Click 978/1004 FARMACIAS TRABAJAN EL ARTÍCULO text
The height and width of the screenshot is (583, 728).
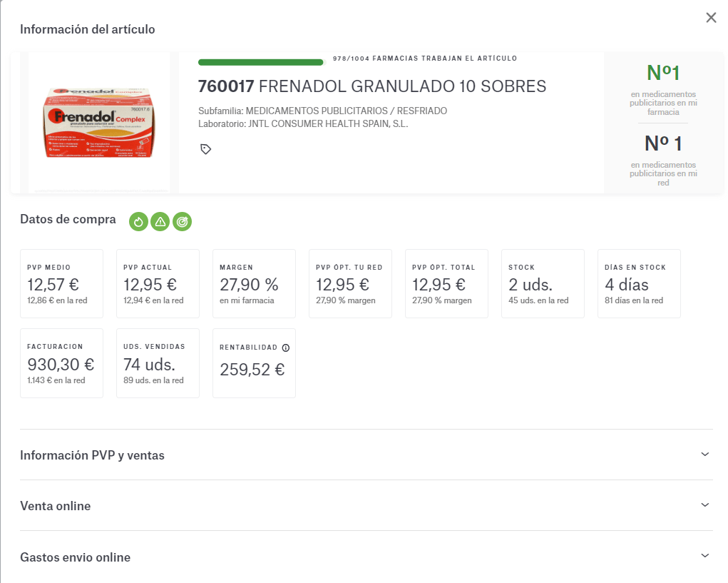(425, 59)
